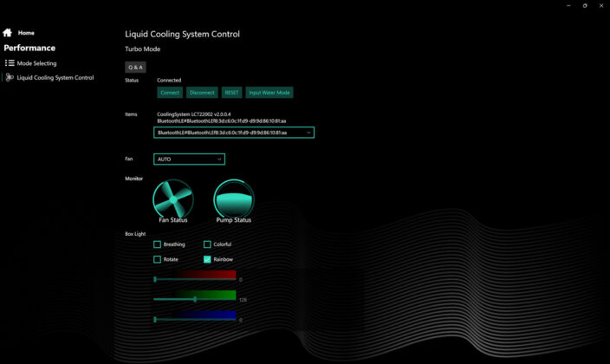The height and width of the screenshot is (364, 610).
Task: Click the Performance section heading
Action: pyautogui.click(x=29, y=48)
